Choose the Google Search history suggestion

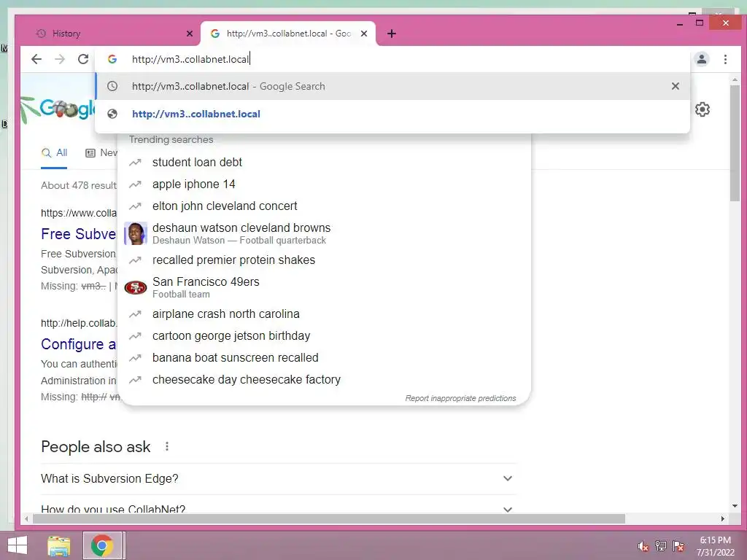coord(392,86)
